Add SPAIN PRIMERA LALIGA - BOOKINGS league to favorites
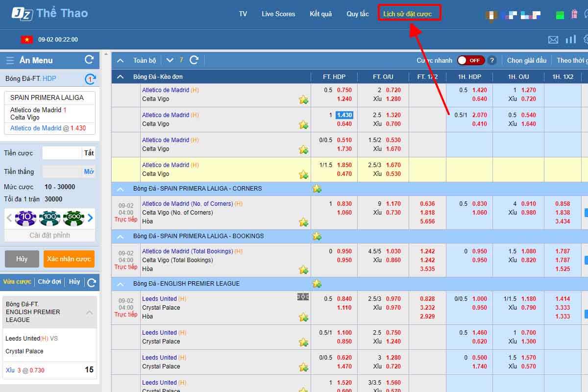 tap(317, 236)
